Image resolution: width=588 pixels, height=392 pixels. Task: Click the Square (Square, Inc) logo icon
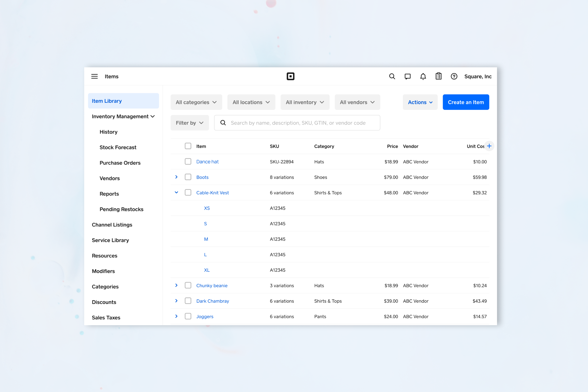point(291,76)
